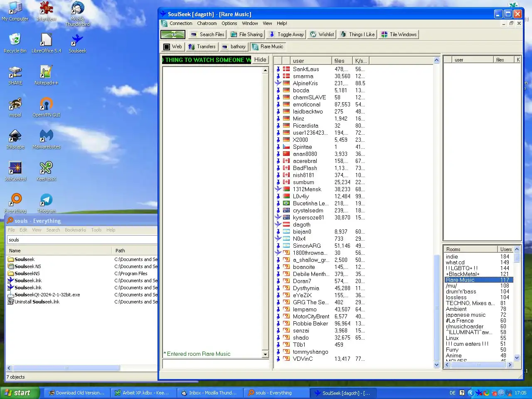
Task: Sort the Rooms list by Users column
Action: 506,249
